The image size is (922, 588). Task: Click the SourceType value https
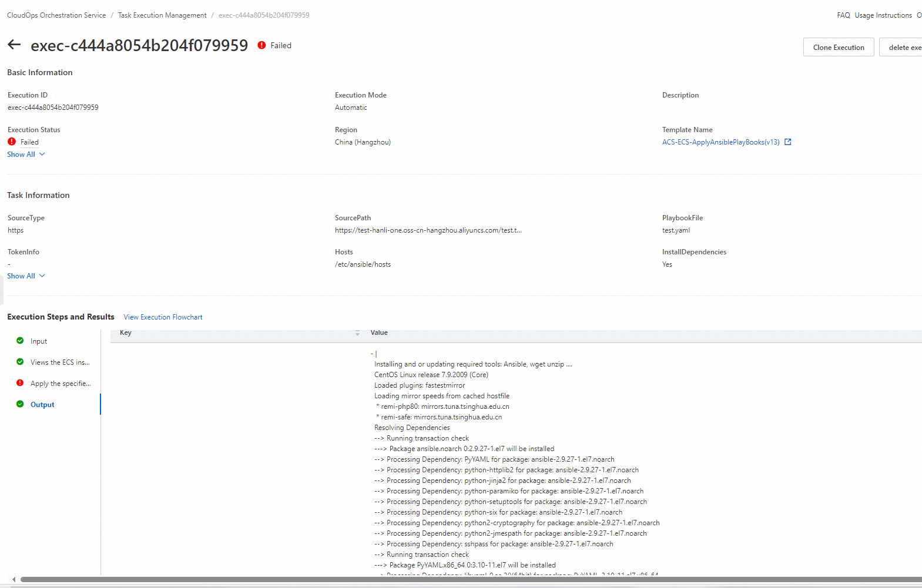15,230
